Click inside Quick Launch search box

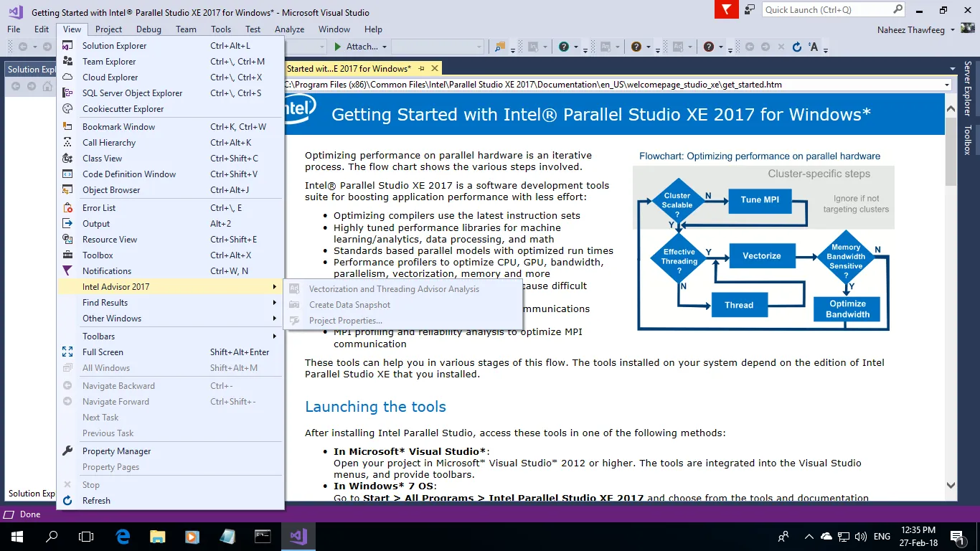[x=826, y=10]
